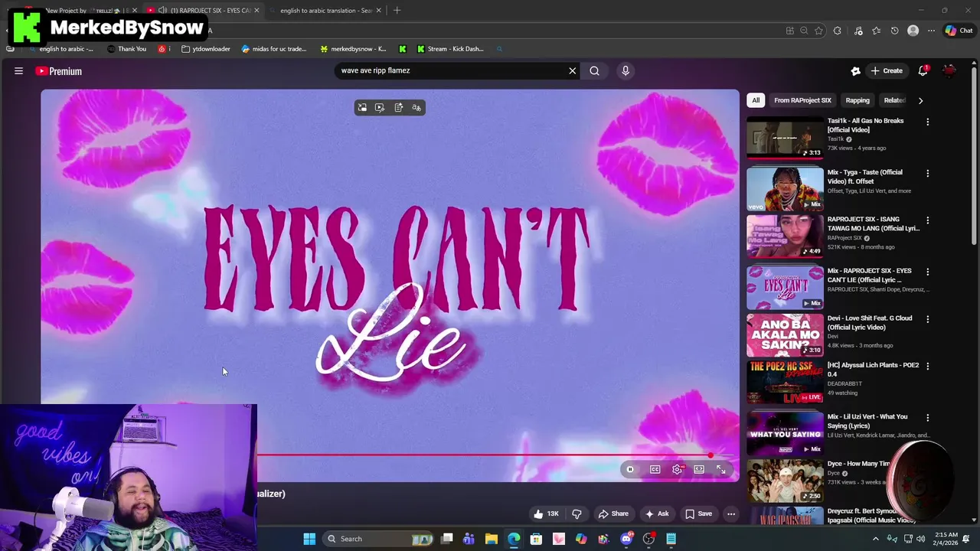Viewport: 980px width, 551px height.
Task: Open YouTube notifications bell
Action: (x=923, y=70)
